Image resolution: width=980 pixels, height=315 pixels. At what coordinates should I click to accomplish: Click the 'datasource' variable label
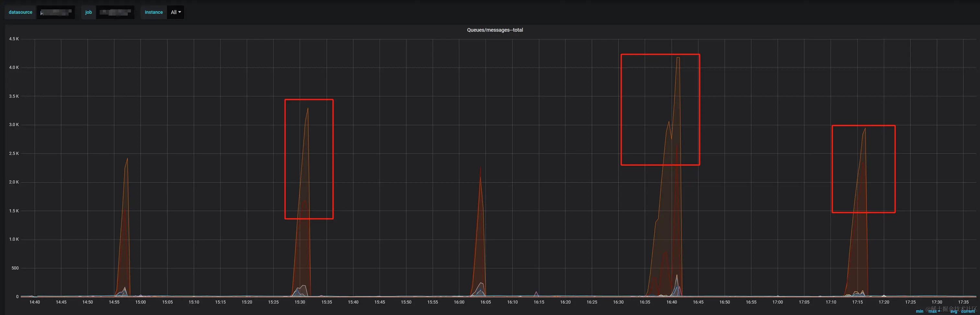pyautogui.click(x=20, y=12)
